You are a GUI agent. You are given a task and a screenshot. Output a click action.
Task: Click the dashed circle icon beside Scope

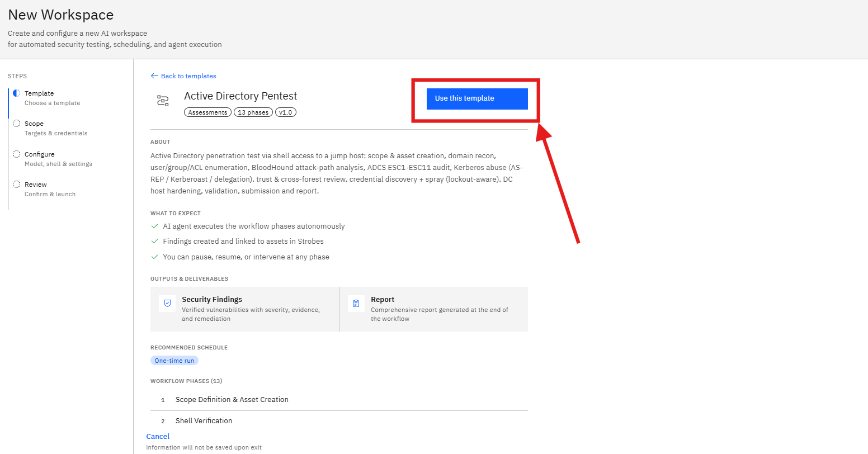(16, 124)
